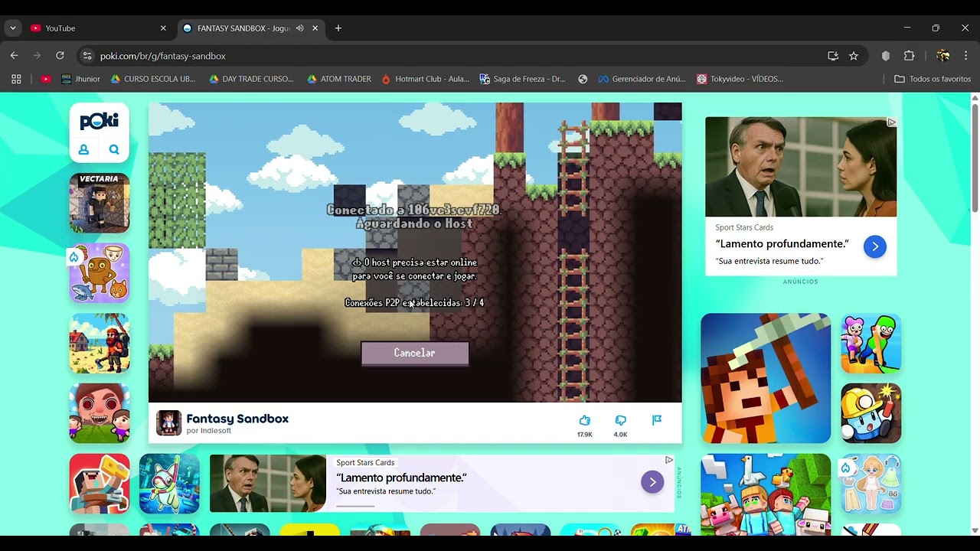Open the apps grid in bookmarks bar

coord(16,79)
